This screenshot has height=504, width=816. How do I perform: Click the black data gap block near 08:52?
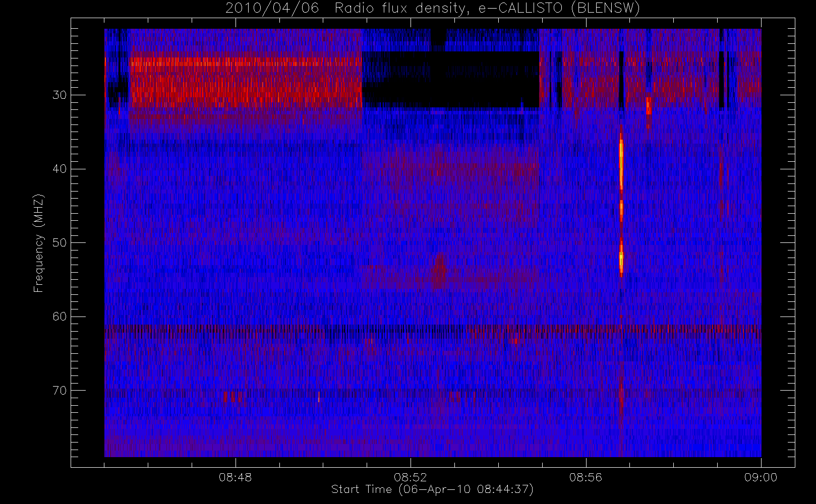pyautogui.click(x=450, y=79)
